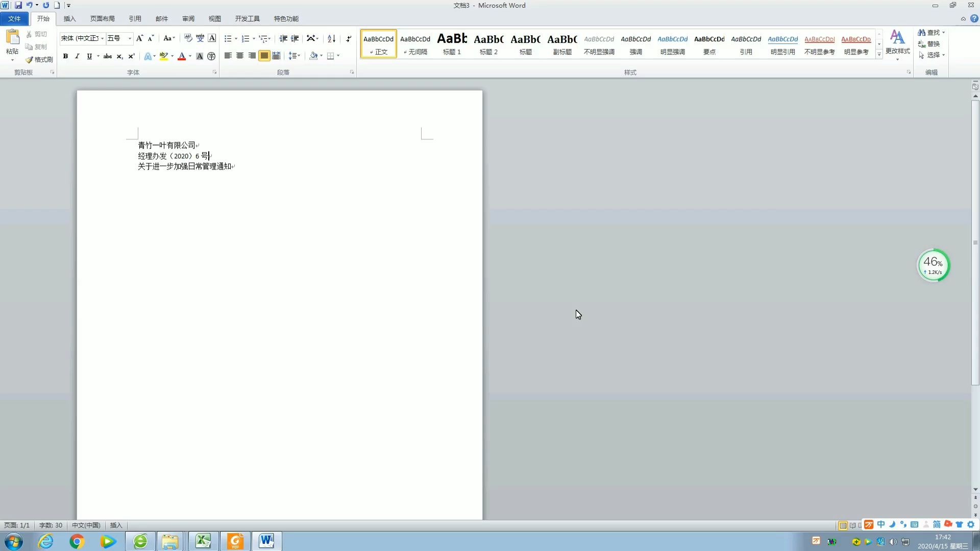
Task: Switch to References (引用) tab
Action: 135,19
